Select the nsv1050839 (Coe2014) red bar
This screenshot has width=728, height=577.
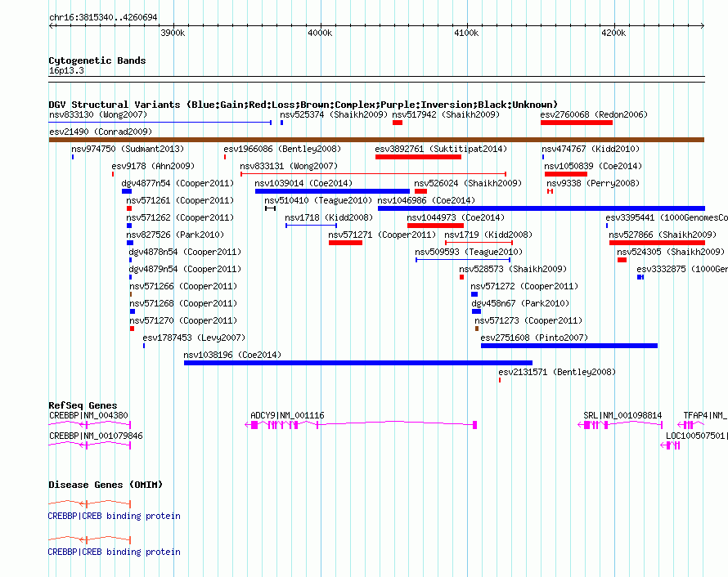[565, 174]
